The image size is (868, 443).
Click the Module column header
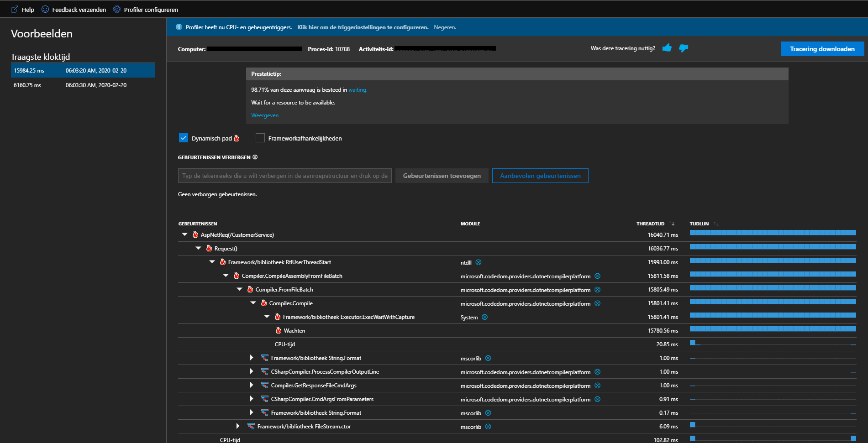tap(470, 224)
